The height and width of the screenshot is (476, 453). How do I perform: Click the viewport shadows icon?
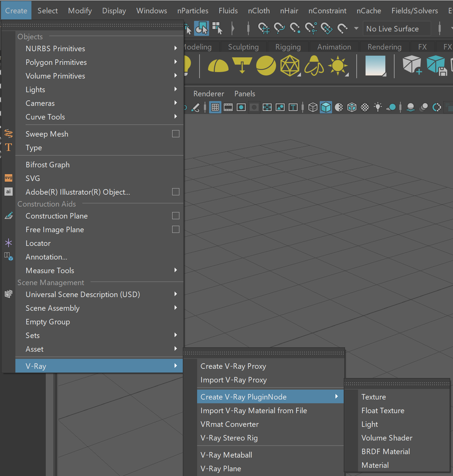tap(391, 108)
